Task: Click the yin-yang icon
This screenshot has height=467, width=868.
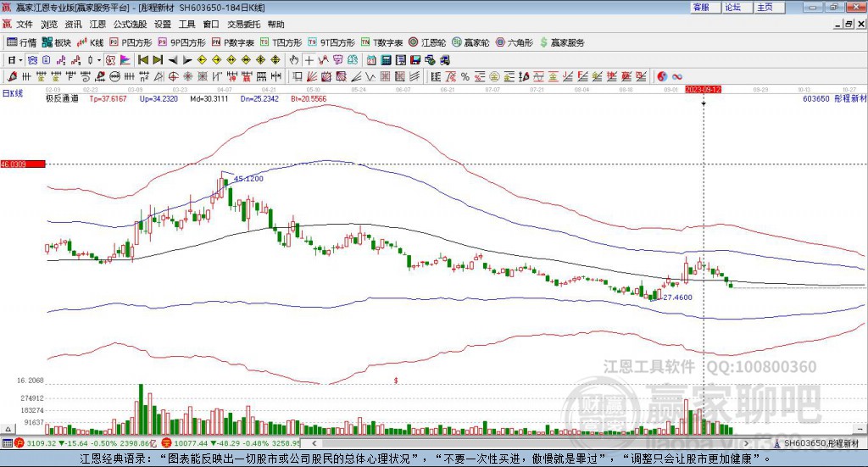Action: [x=662, y=76]
